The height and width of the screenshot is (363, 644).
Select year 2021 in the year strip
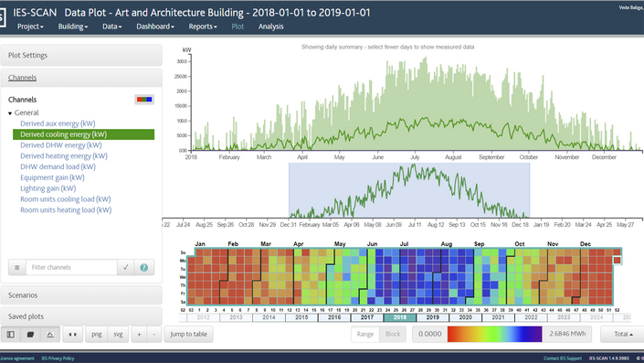(x=498, y=317)
